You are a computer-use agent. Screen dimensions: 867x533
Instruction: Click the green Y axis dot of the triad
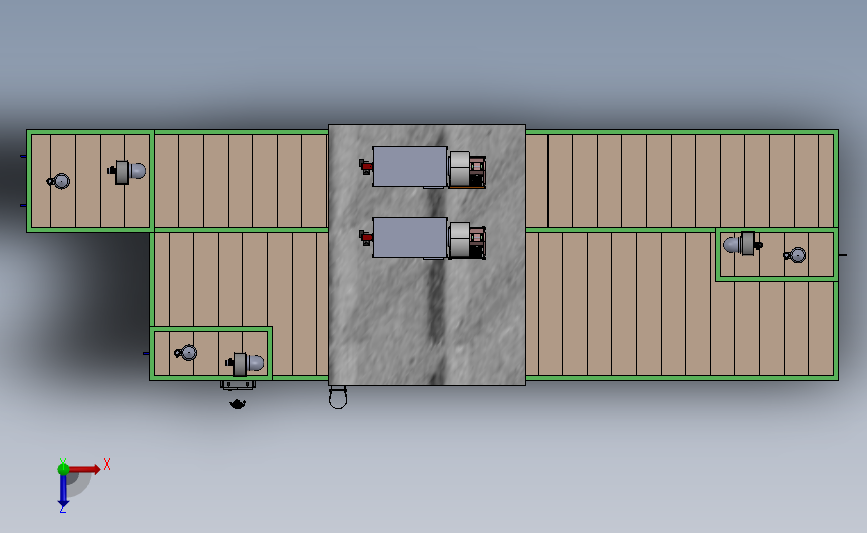[63, 469]
